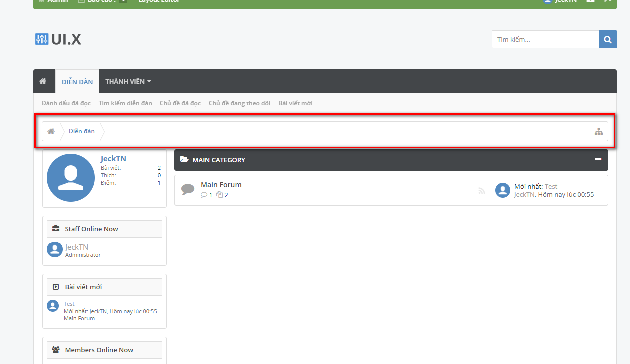
Task: Click the breadcrumb home icon
Action: click(51, 131)
